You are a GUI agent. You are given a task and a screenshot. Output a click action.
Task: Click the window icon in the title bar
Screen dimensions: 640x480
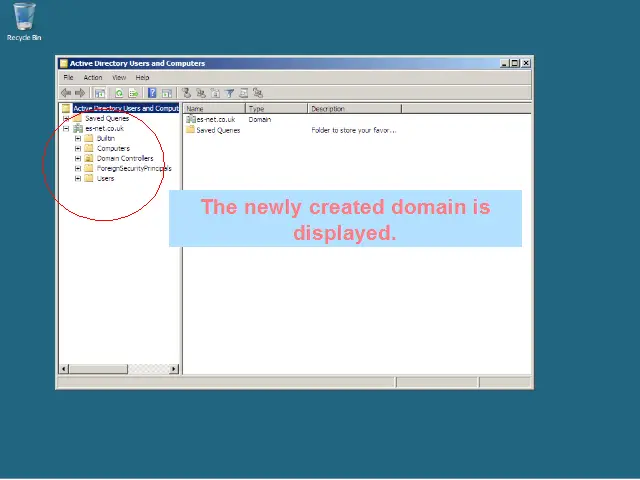[64, 64]
